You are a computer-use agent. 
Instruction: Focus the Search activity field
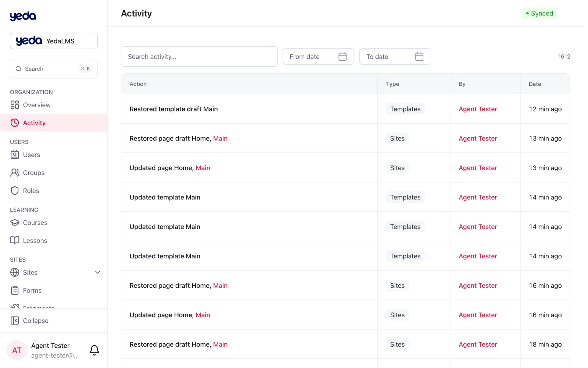pyautogui.click(x=199, y=57)
